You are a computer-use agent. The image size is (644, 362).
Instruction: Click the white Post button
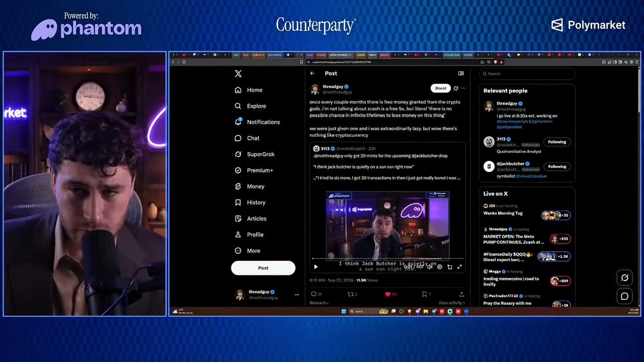point(263,268)
